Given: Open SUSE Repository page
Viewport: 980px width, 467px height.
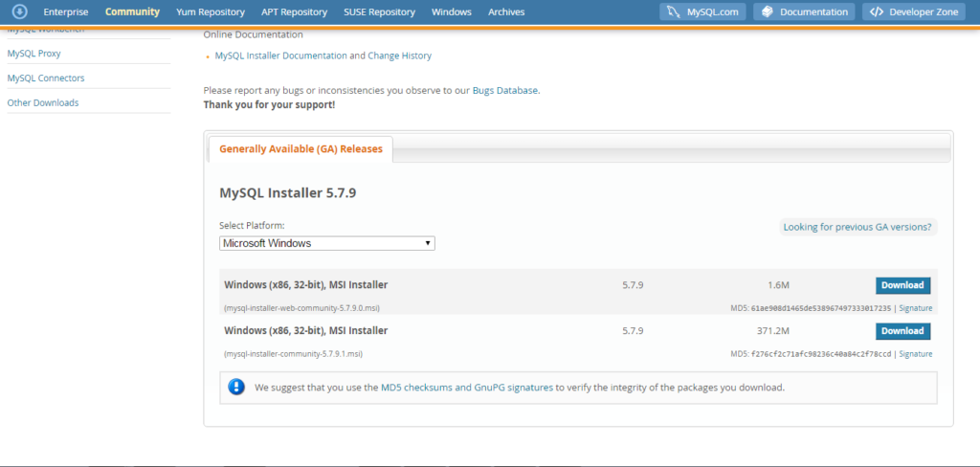Looking at the screenshot, I should (379, 11).
